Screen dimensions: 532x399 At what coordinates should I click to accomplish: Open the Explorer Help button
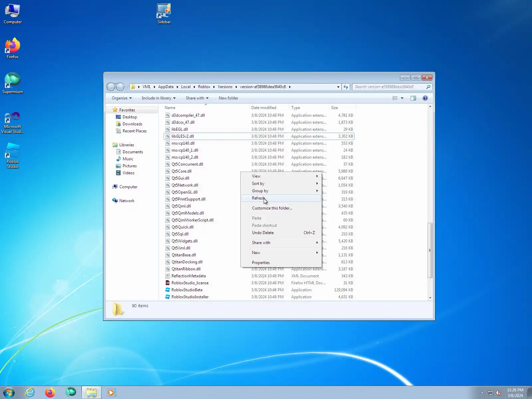pos(425,98)
